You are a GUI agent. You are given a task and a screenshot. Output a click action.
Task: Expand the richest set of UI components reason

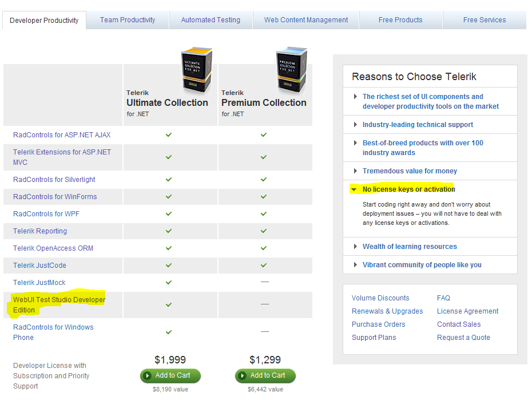pos(431,101)
